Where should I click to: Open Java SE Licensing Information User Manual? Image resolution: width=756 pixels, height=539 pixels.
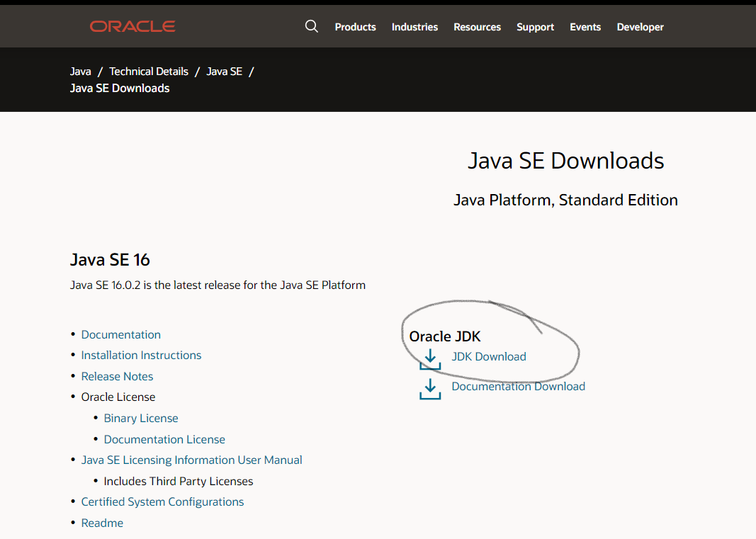(191, 460)
